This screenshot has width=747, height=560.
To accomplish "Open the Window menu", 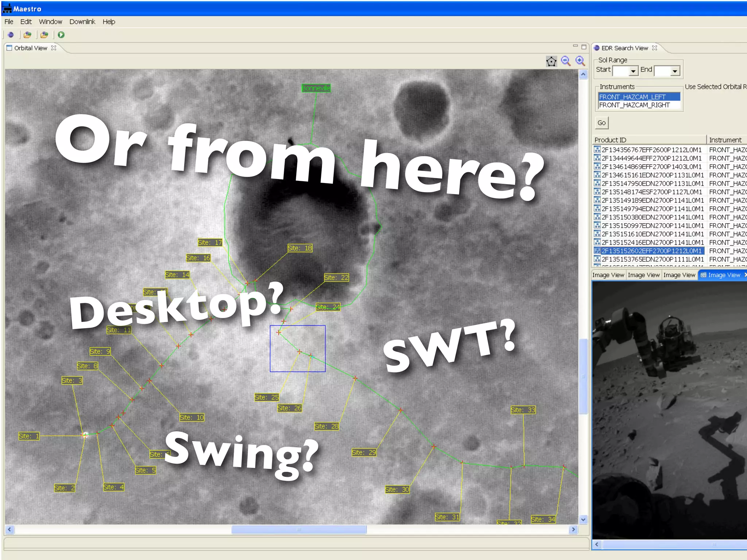I will tap(50, 22).
